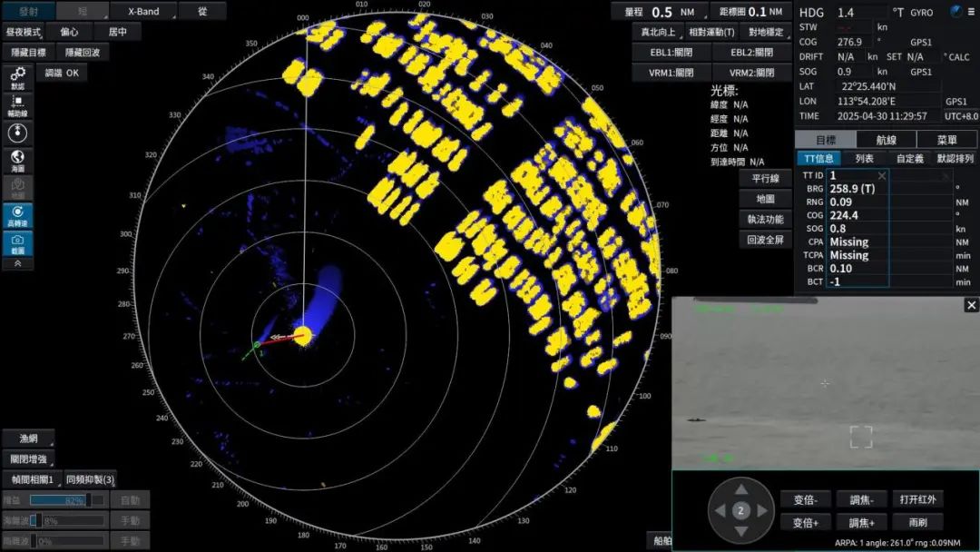Click the heading compass circle icon
This screenshot has width=980, height=552.
click(x=17, y=133)
